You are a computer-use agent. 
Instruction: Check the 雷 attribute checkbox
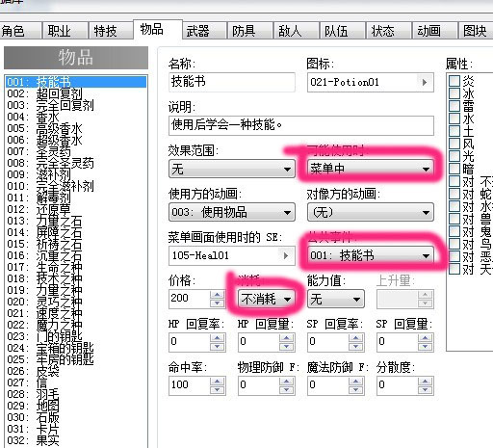pyautogui.click(x=454, y=106)
